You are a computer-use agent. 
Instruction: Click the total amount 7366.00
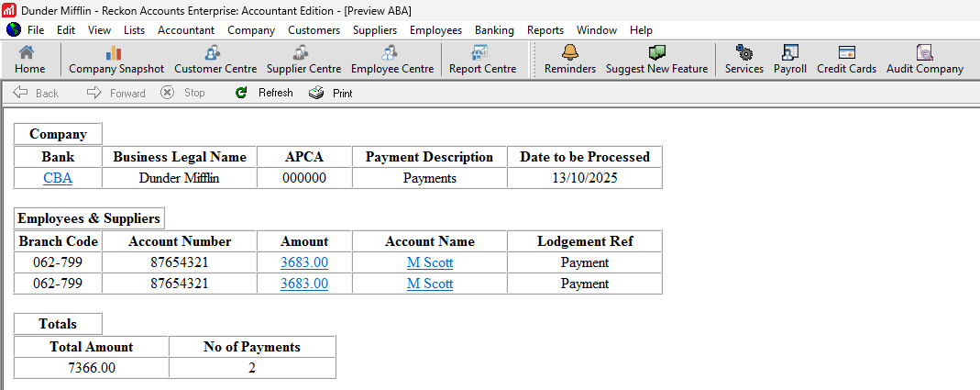pos(92,367)
